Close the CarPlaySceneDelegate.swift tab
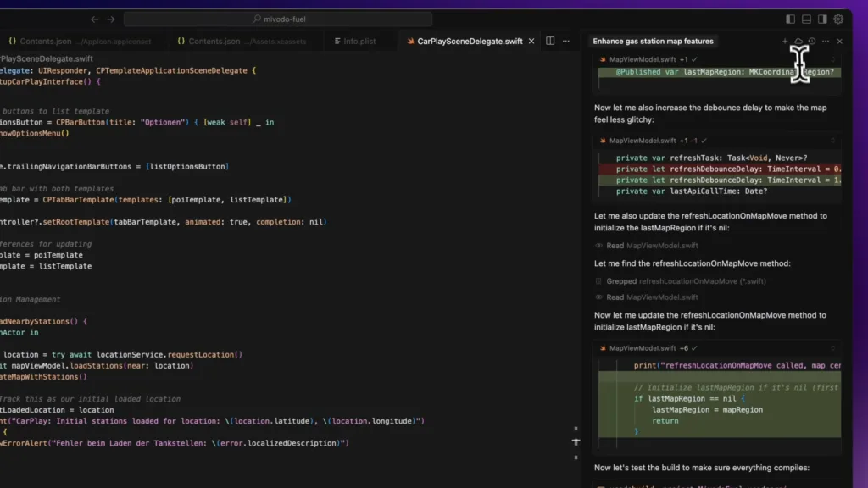Viewport: 868px width, 488px height. coord(531,41)
